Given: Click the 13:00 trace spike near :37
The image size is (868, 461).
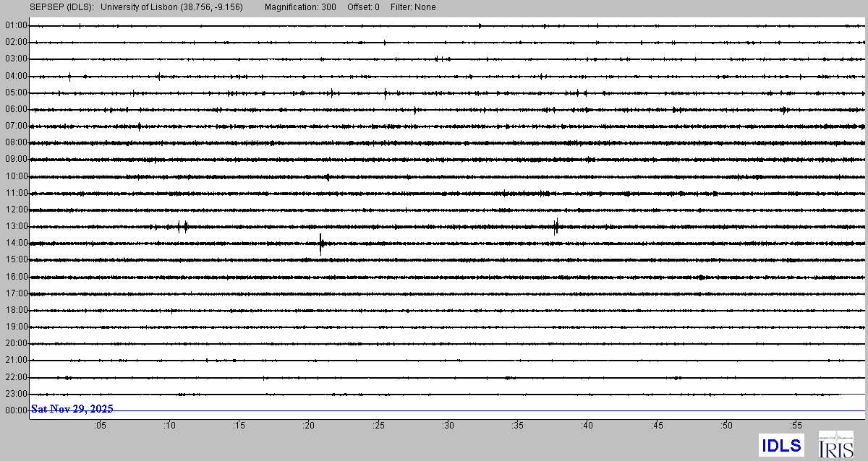Looking at the screenshot, I should point(556,226).
